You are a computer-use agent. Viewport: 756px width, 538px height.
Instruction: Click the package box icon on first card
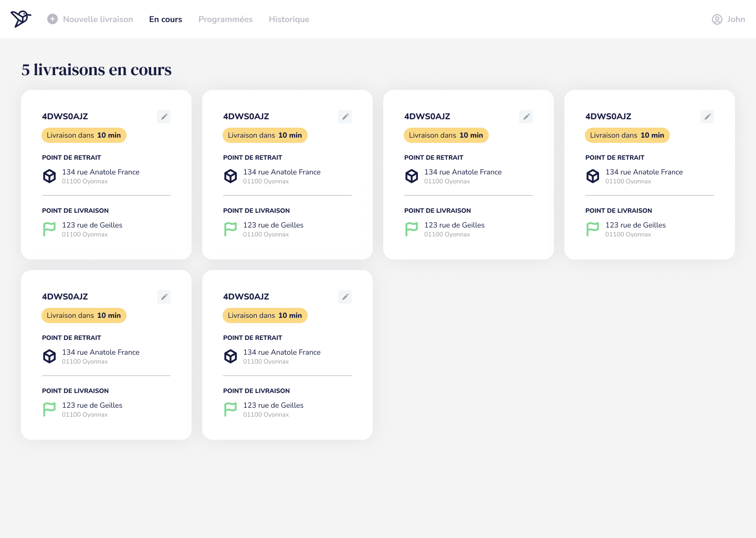(x=49, y=176)
